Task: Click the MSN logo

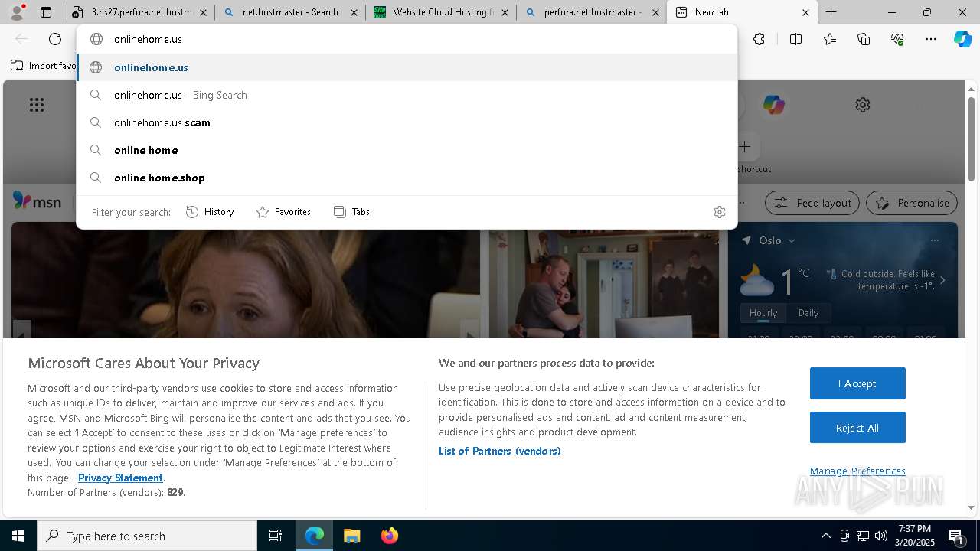Action: tap(37, 201)
